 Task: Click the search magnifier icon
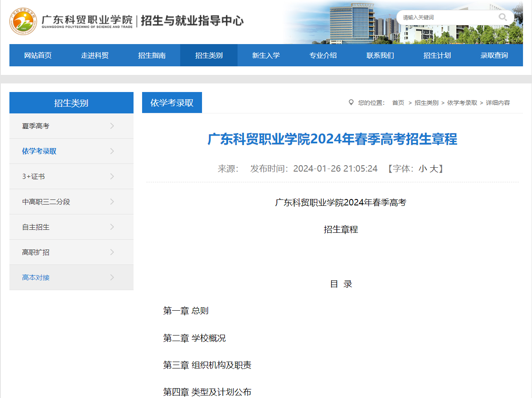(502, 17)
